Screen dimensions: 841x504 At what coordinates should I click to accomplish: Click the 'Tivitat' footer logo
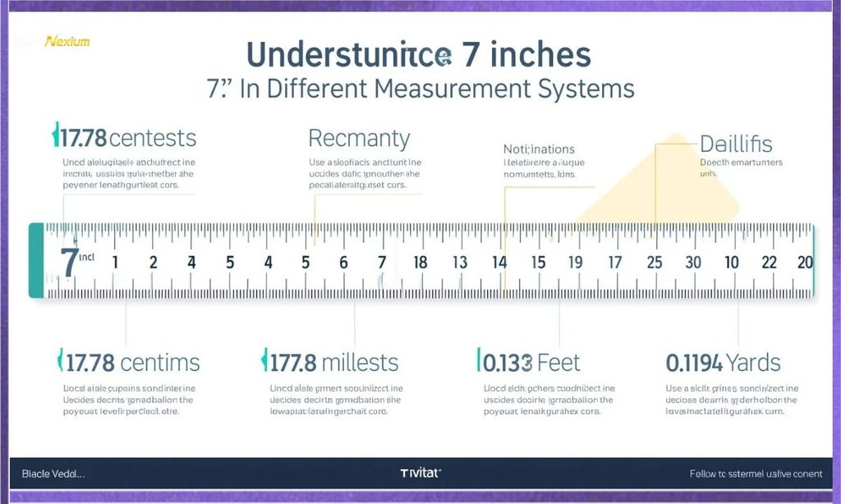pyautogui.click(x=420, y=473)
